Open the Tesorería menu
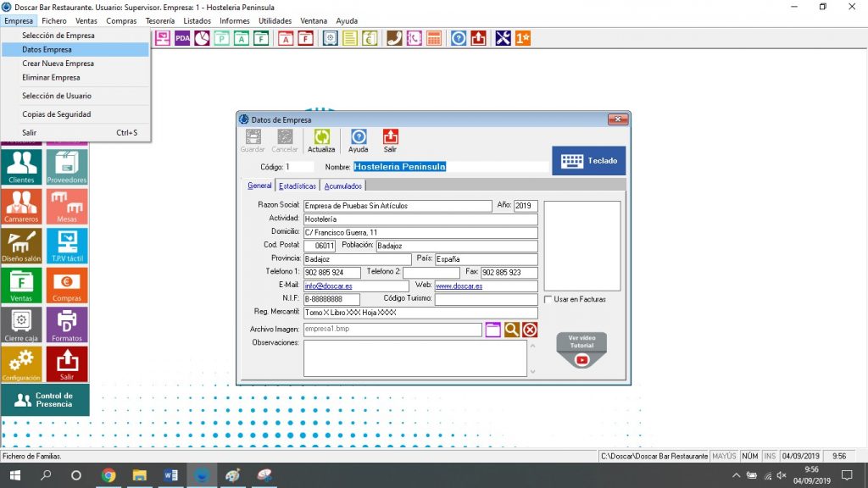 pos(160,21)
